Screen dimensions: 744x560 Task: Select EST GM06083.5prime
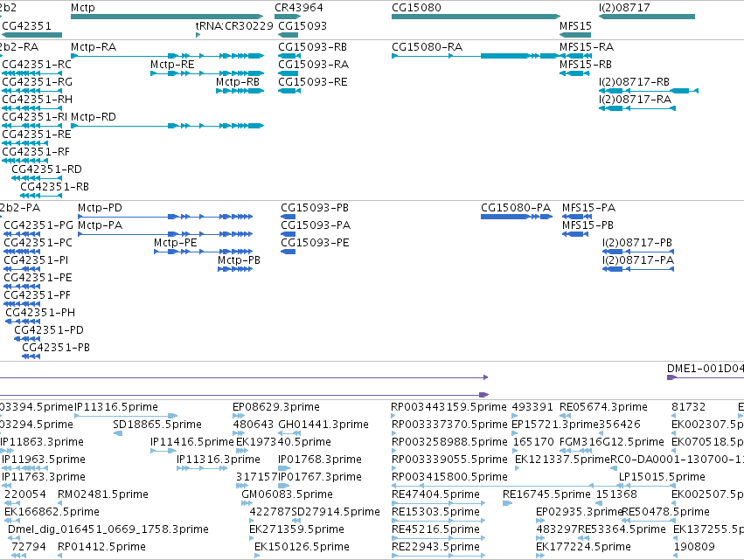[x=287, y=494]
